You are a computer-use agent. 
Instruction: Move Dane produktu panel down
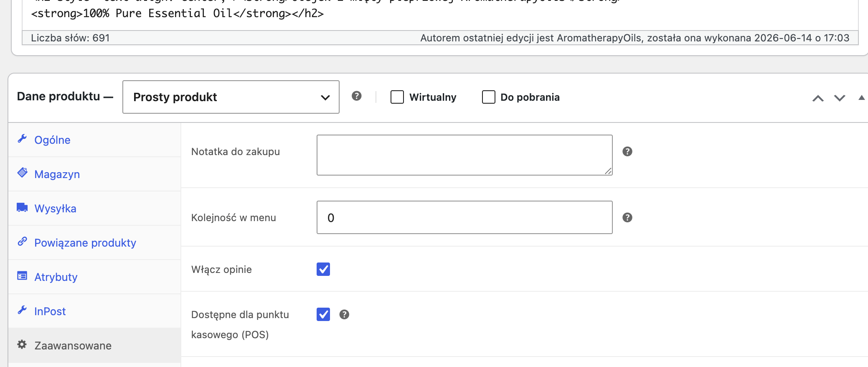(840, 98)
